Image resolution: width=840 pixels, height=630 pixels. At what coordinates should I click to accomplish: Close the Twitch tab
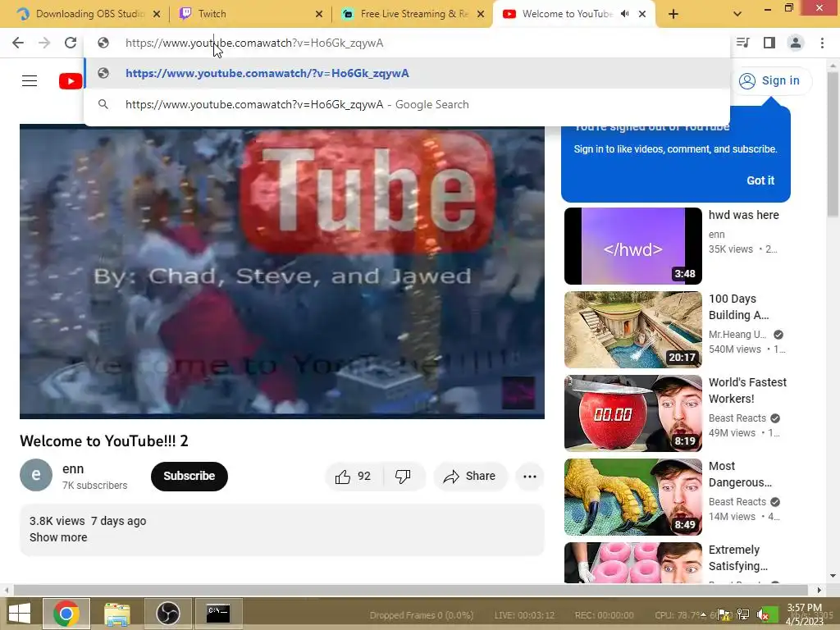319,14
